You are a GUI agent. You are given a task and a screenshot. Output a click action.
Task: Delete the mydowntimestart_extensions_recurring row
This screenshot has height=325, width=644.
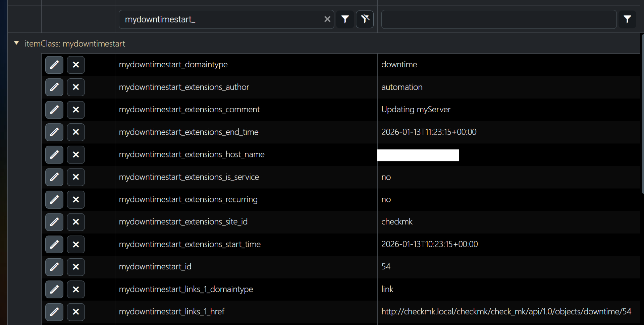76,199
